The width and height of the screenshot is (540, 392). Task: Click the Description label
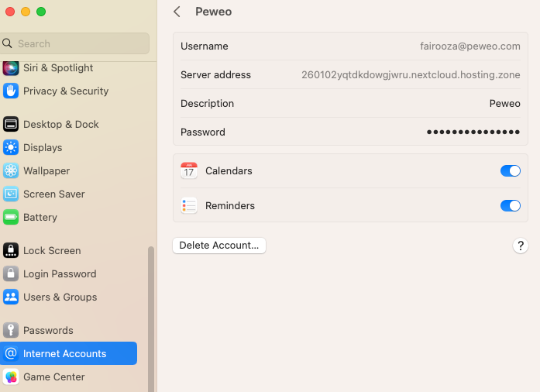tap(208, 103)
